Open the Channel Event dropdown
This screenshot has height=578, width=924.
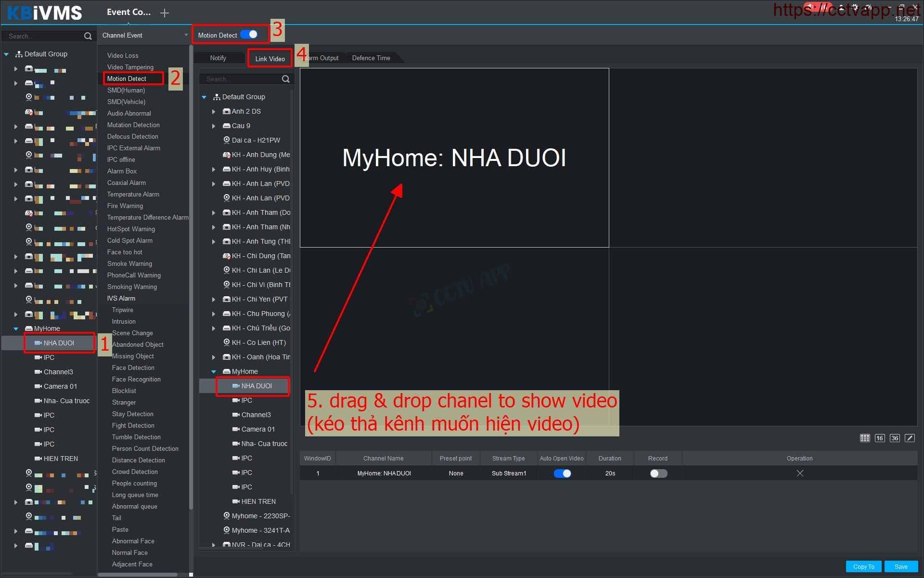[x=186, y=35]
